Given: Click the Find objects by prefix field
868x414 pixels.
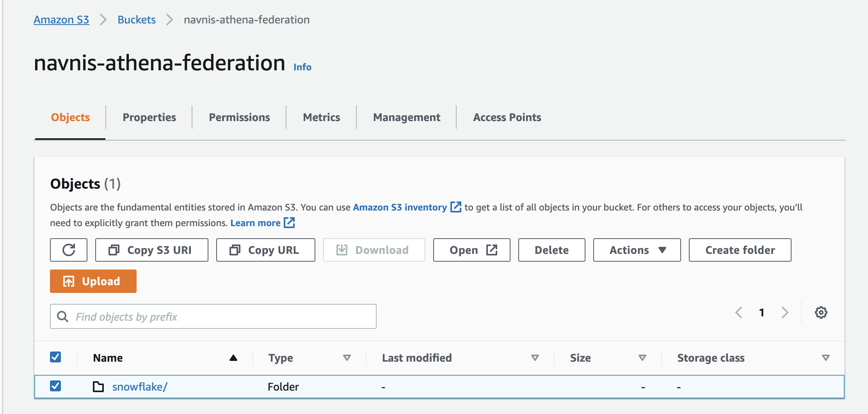Looking at the screenshot, I should tap(213, 316).
